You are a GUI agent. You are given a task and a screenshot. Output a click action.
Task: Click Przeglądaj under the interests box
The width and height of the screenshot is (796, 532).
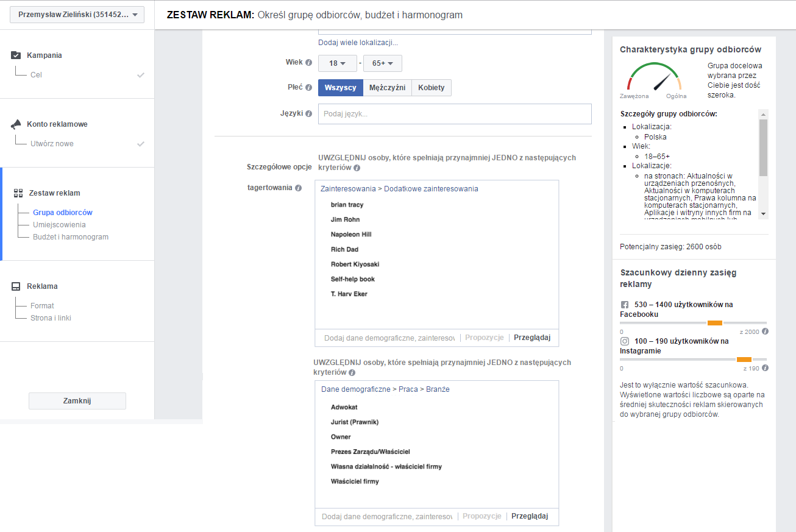[531, 337]
